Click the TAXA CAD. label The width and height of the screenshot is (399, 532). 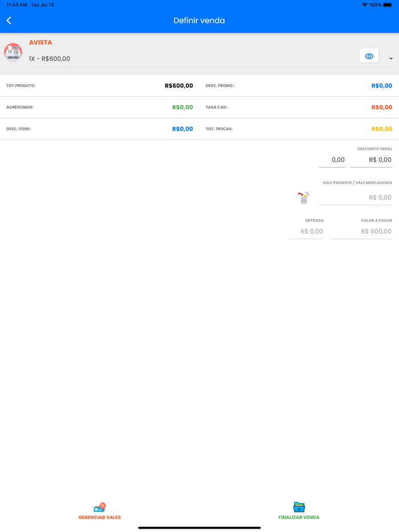pyautogui.click(x=217, y=107)
